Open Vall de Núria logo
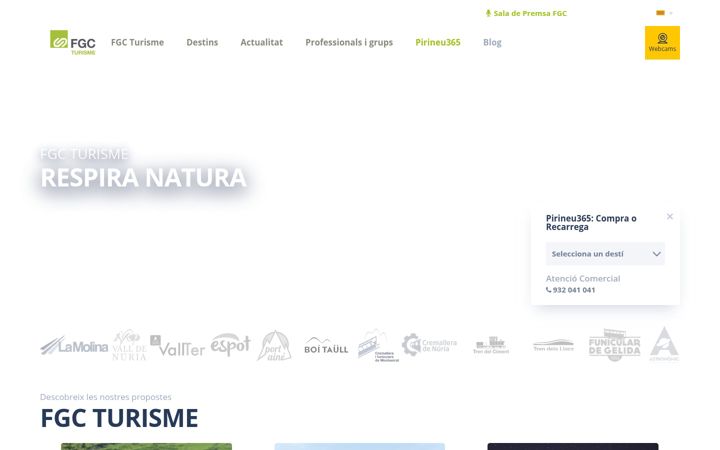720x450 pixels. click(129, 345)
